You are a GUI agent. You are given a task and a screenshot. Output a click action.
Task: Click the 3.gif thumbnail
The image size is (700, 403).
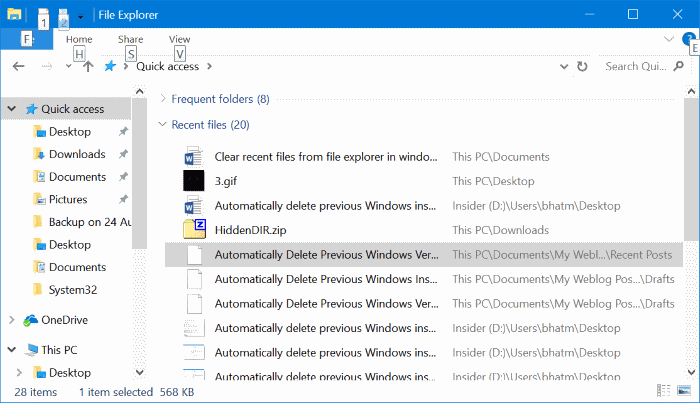pyautogui.click(x=194, y=181)
